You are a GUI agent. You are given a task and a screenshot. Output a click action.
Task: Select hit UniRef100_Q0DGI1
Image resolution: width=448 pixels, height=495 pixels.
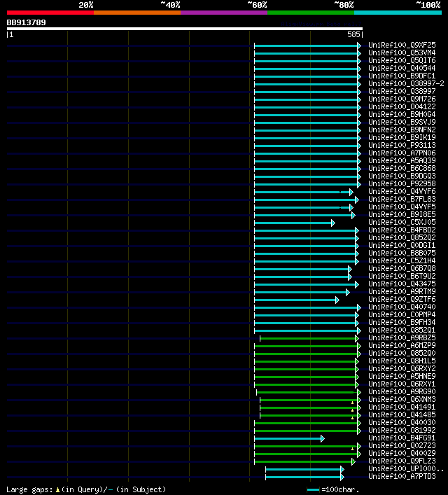click(x=402, y=245)
